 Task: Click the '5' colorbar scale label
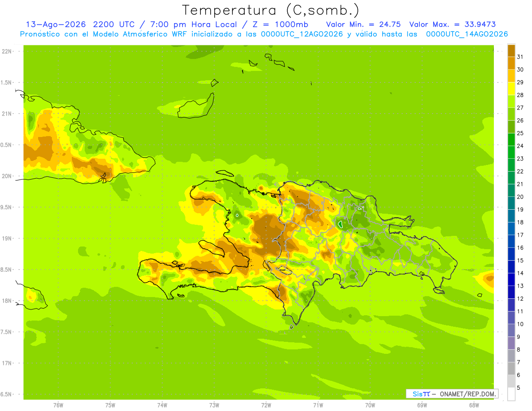[x=519, y=388]
